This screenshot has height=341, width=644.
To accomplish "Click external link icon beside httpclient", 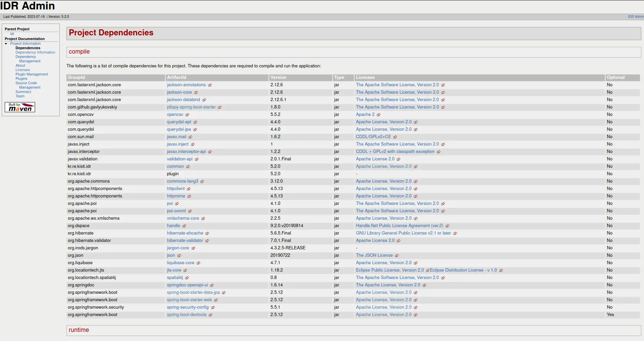I will point(189,189).
